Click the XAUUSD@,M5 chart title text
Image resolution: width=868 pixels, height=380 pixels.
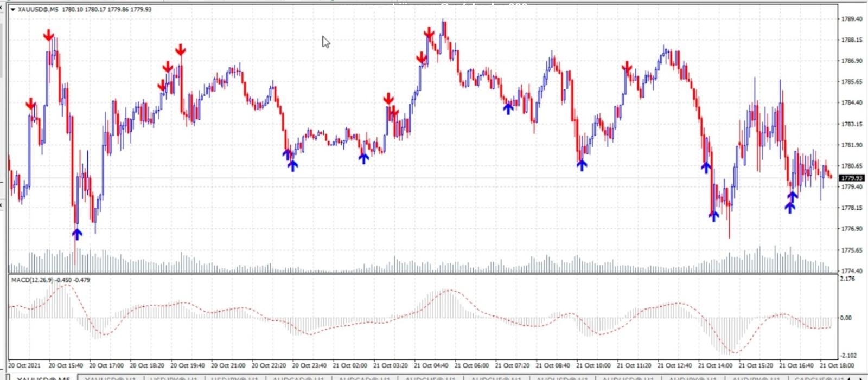pos(38,9)
